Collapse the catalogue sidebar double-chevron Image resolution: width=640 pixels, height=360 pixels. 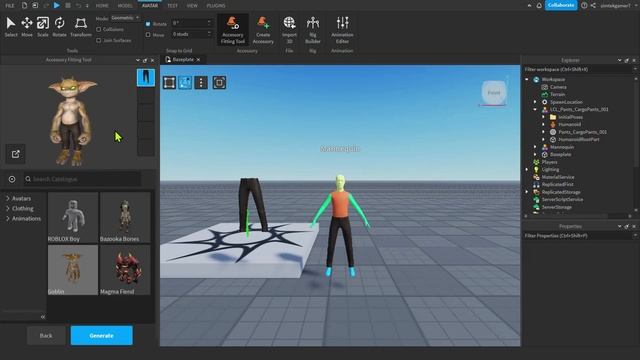(43, 317)
